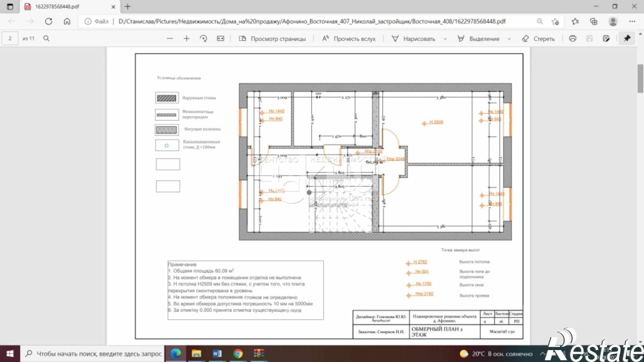This screenshot has width=644, height=362.
Task: Open Collections panel
Action: pos(593,21)
